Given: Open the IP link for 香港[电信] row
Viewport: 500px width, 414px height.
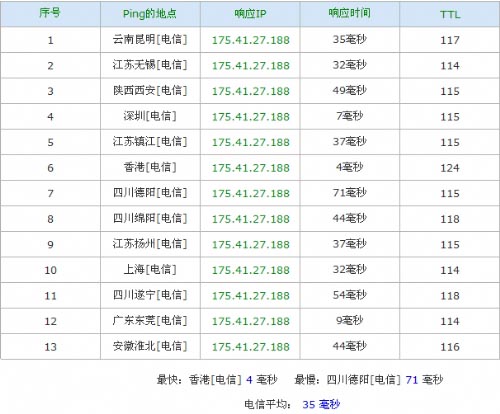Looking at the screenshot, I should point(251,168).
